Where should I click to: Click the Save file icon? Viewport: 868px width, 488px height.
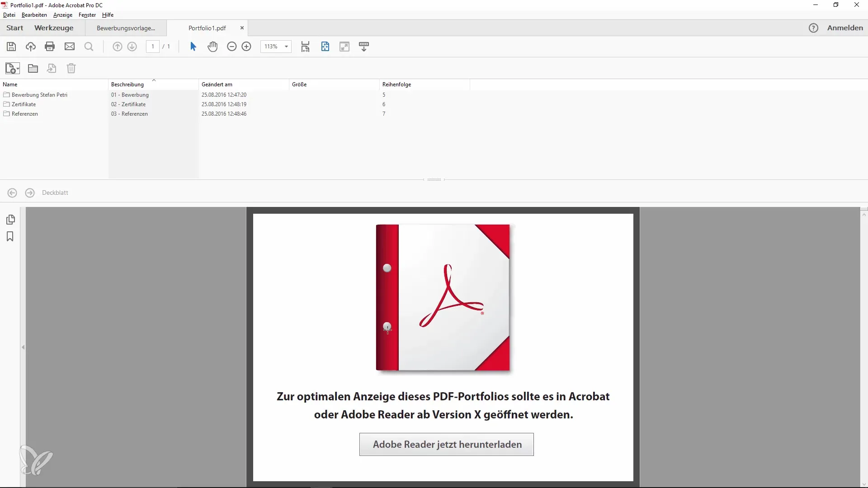[11, 47]
